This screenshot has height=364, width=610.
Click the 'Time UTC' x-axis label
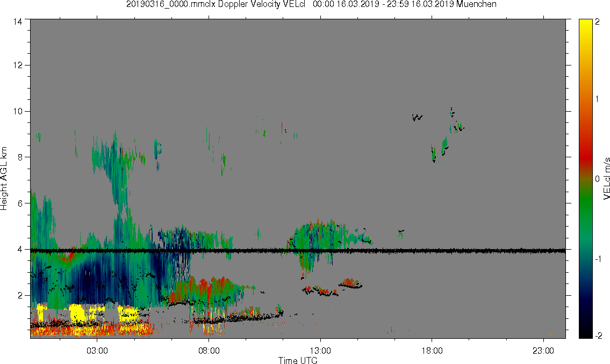[298, 360]
